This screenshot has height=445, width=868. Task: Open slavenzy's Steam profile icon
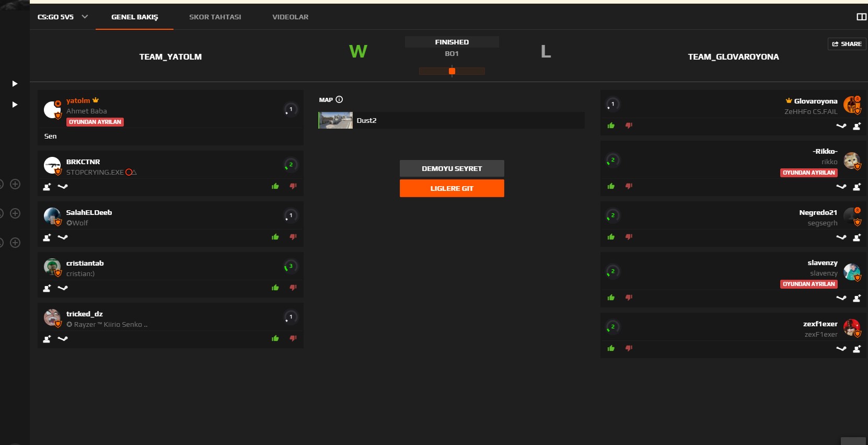click(x=841, y=298)
